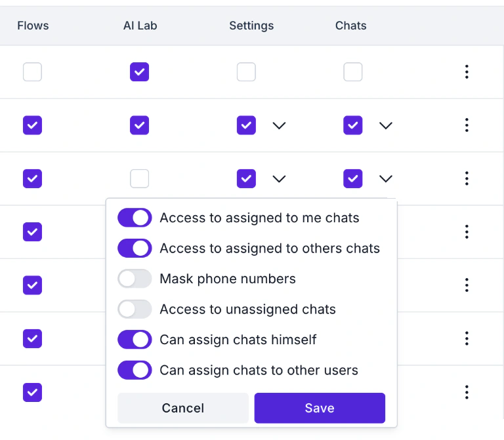Uncheck the AI Lab box in the first row

(x=140, y=71)
